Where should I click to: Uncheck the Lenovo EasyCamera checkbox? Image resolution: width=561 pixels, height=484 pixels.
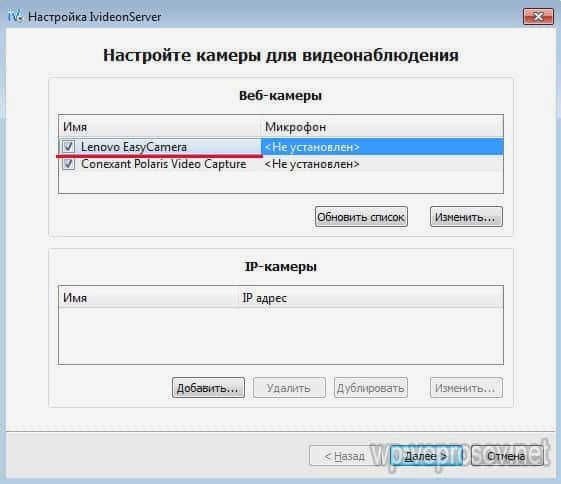click(x=68, y=146)
